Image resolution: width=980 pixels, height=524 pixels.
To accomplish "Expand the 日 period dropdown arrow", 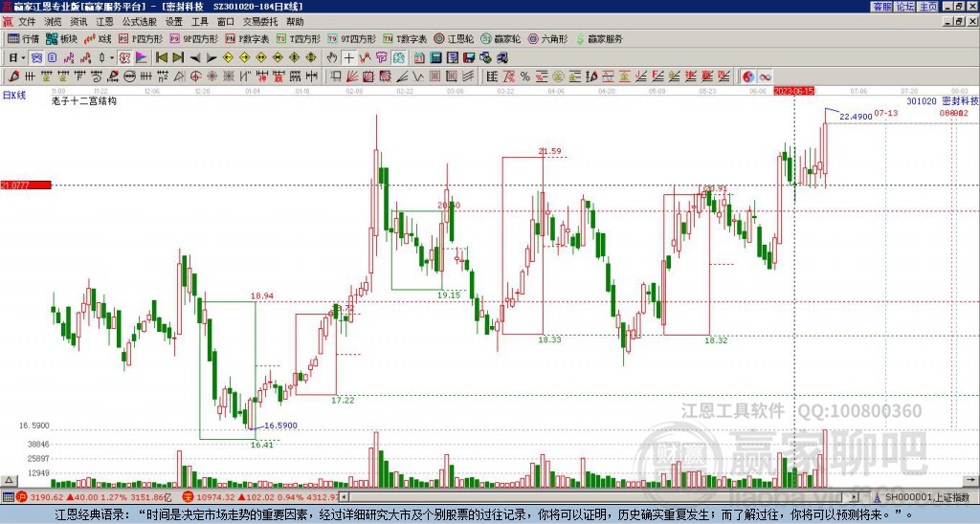I will pyautogui.click(x=23, y=58).
